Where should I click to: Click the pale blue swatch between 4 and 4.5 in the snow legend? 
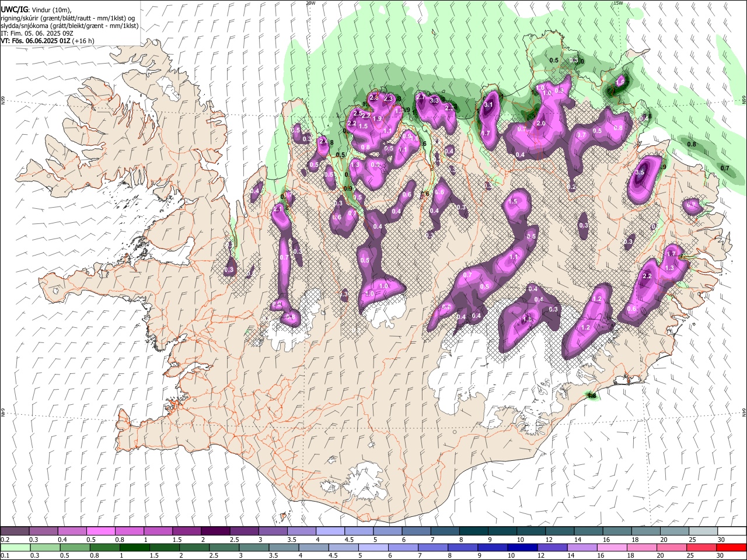pyautogui.click(x=330, y=531)
